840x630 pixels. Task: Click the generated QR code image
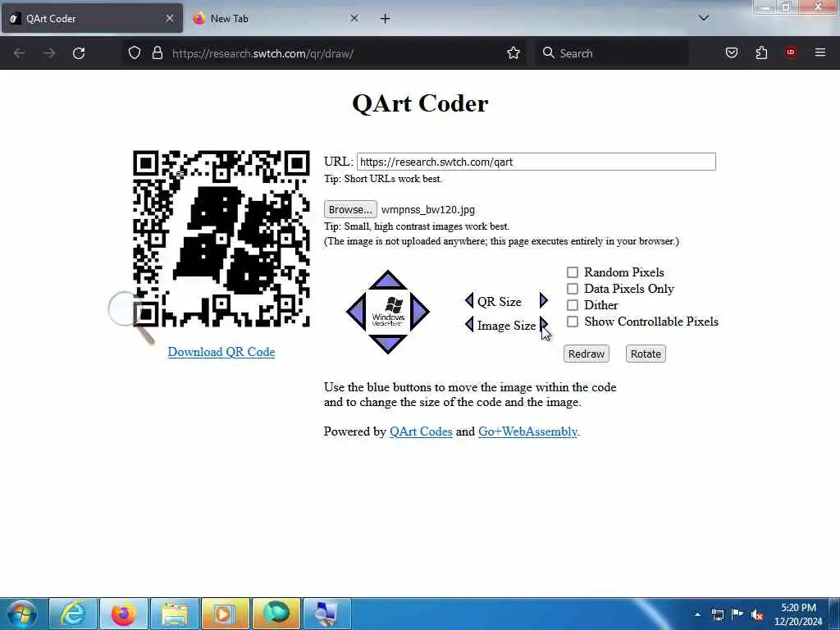[221, 239]
